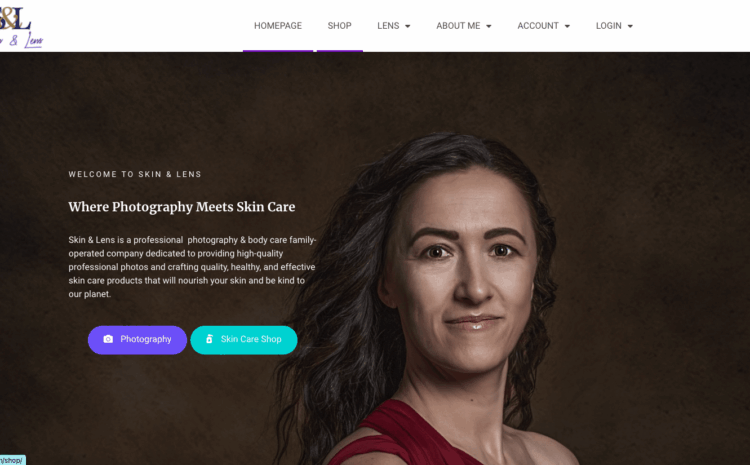The height and width of the screenshot is (465, 750).
Task: Click the Skin & Lens description paragraph
Action: [192, 267]
